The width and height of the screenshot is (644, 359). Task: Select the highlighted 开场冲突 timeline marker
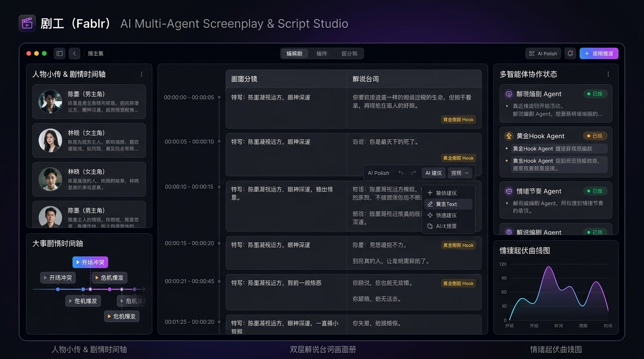(x=90, y=262)
